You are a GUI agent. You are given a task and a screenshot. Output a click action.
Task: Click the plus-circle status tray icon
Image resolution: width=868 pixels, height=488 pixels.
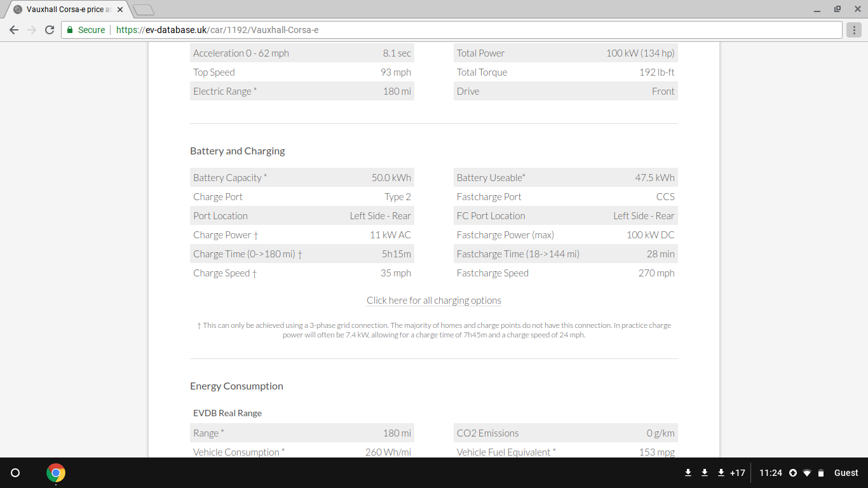(793, 473)
